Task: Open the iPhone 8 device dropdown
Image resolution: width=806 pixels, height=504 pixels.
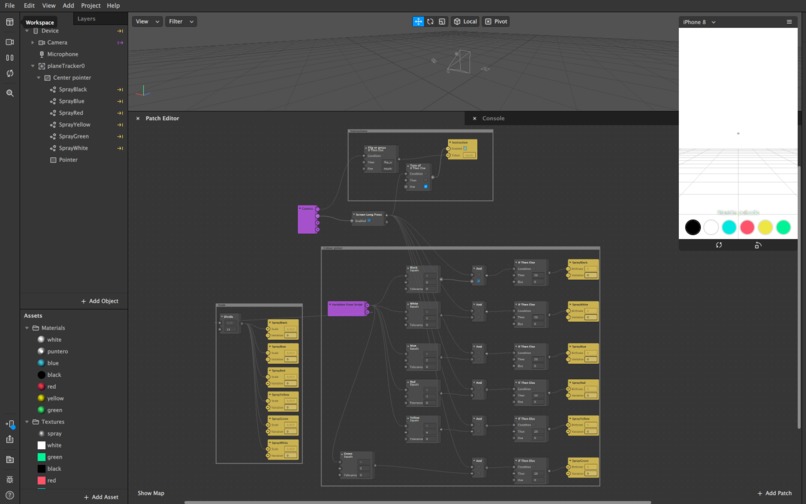Action: [699, 22]
